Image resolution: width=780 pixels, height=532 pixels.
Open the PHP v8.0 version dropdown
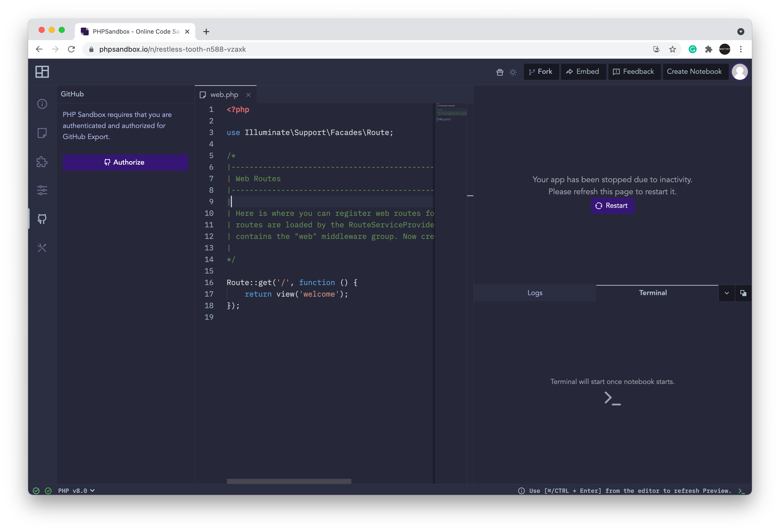pyautogui.click(x=76, y=491)
